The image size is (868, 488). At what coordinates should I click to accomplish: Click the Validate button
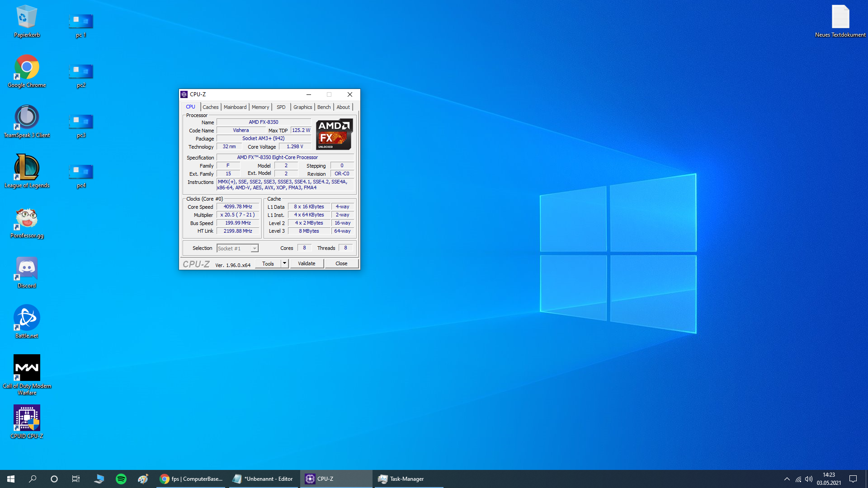pyautogui.click(x=307, y=263)
